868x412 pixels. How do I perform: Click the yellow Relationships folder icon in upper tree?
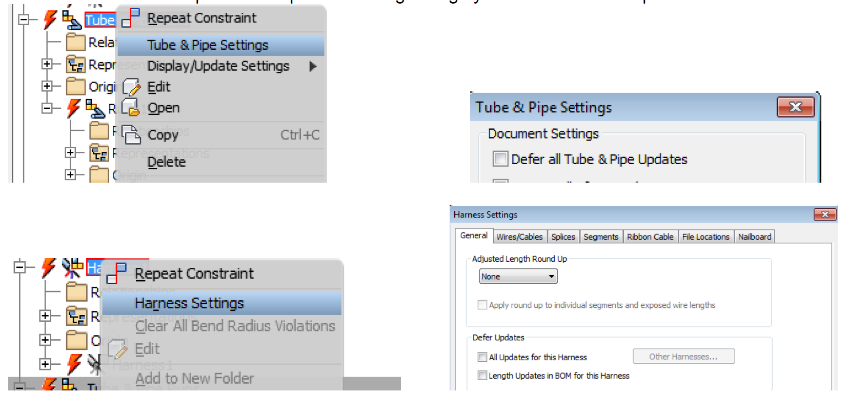[x=76, y=43]
